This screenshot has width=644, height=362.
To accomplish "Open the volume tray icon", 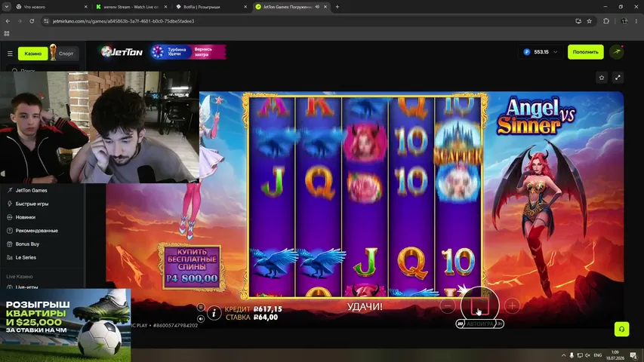I will [587, 355].
